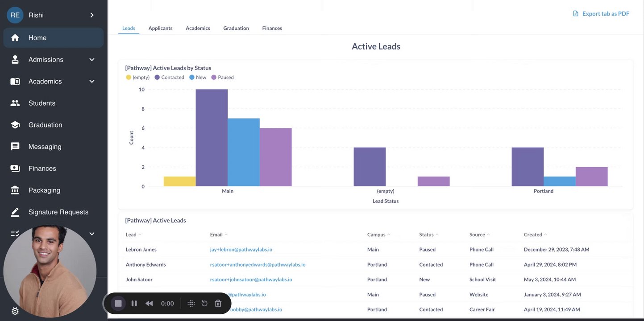Delete the recording with trash icon
This screenshot has height=321, width=644.
coord(218,304)
